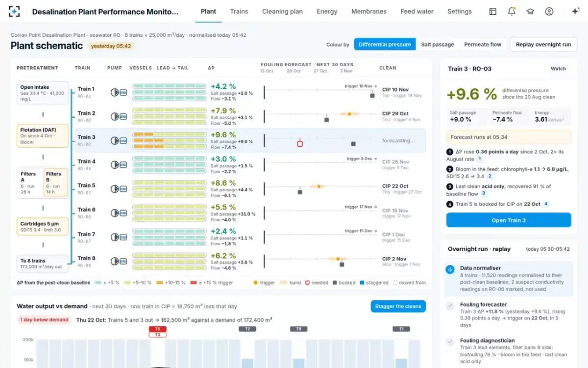Click Train 6 row label
Image resolution: width=588 pixels, height=368 pixels.
click(x=86, y=210)
